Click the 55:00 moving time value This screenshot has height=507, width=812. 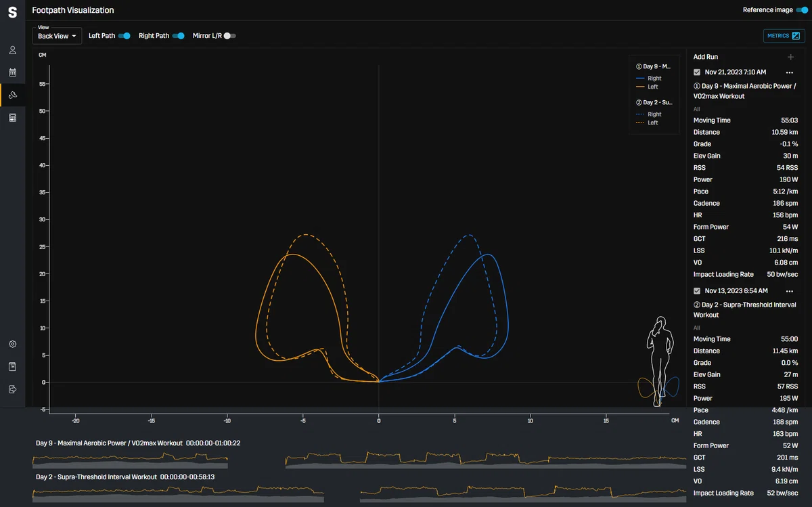(x=789, y=339)
